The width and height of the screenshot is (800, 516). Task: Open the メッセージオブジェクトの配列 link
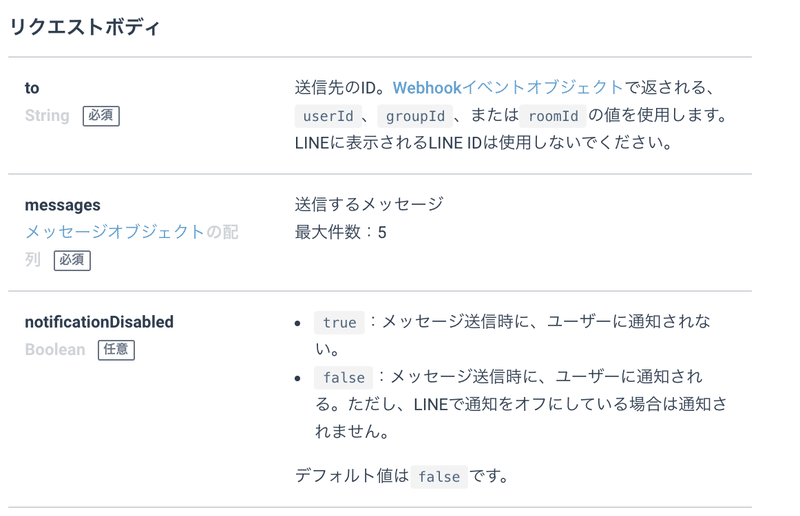(131, 232)
